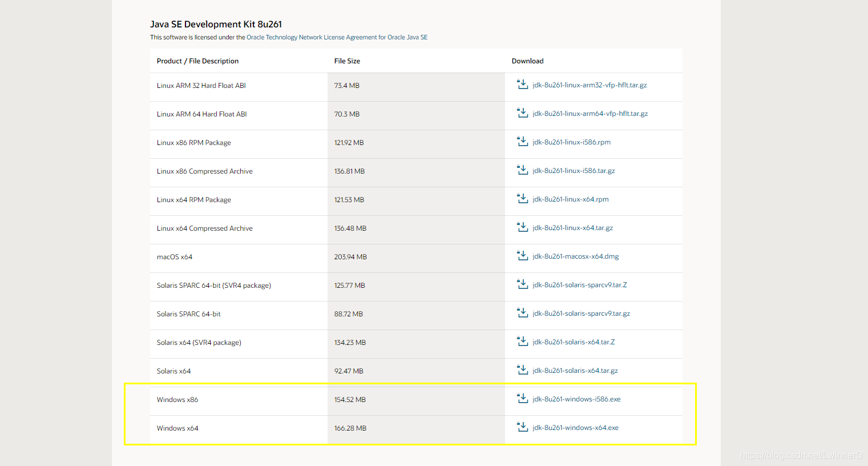Select 'Linux ARM 64 Hard Float ABI' row text

(201, 114)
